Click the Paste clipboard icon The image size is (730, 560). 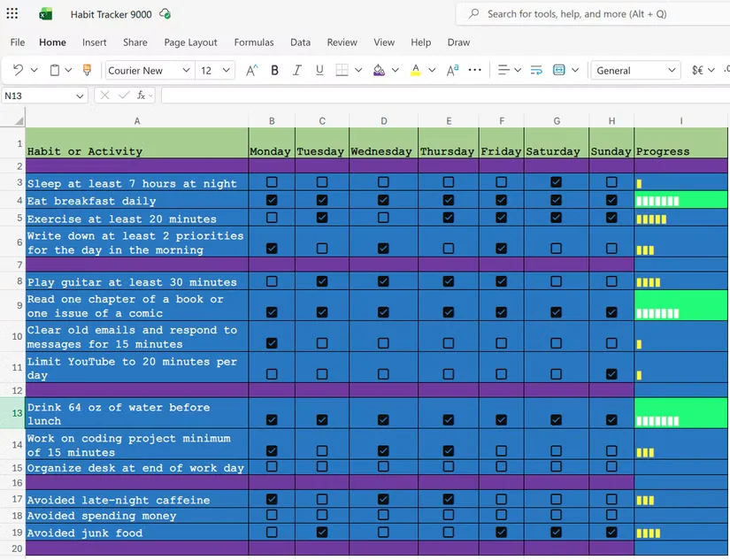(x=55, y=70)
